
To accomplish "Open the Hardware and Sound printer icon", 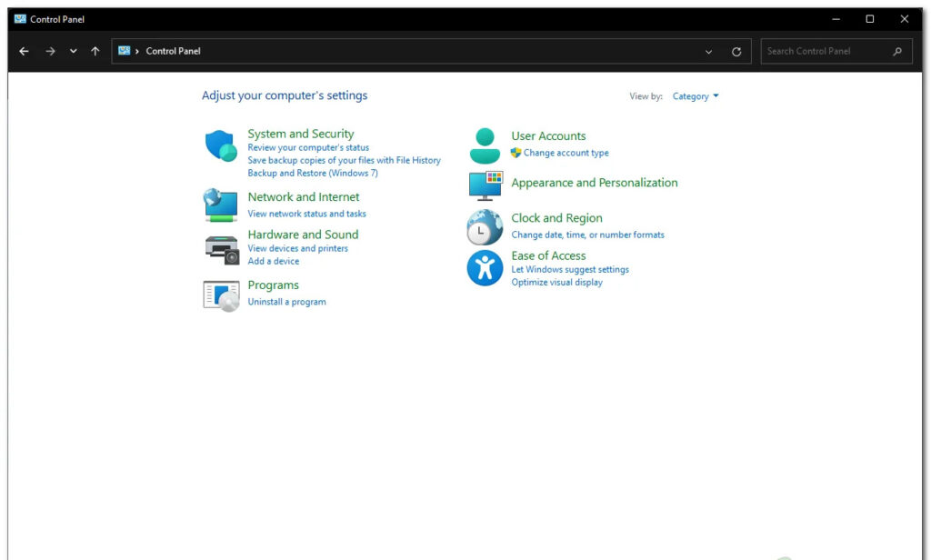I will (x=222, y=250).
